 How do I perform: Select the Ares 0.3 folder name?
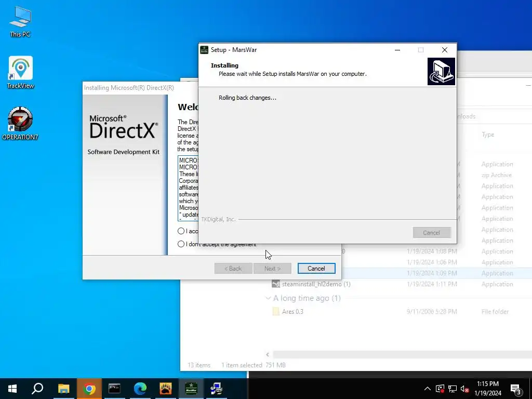(x=292, y=312)
